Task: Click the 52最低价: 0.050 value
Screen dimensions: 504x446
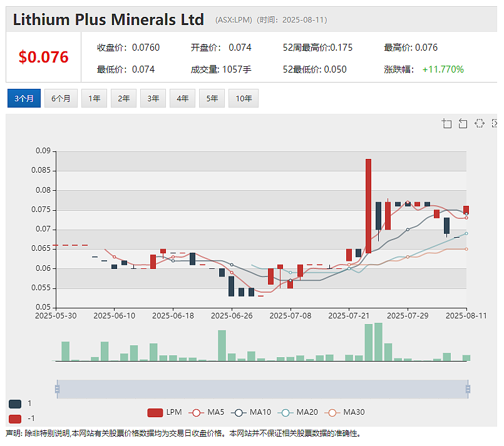Action: tap(315, 69)
